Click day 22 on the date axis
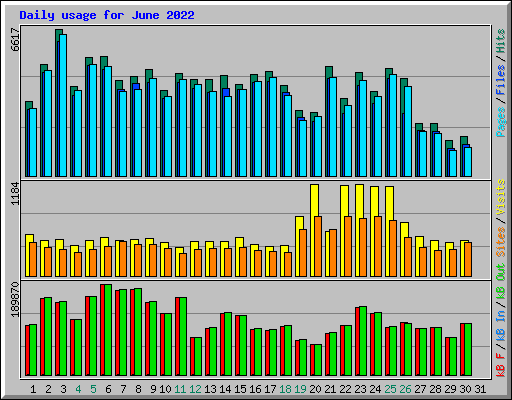The width and height of the screenshot is (512, 400). 345,389
